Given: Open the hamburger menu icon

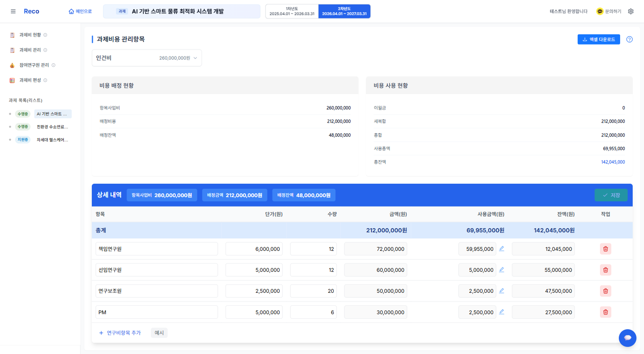Looking at the screenshot, I should [13, 11].
